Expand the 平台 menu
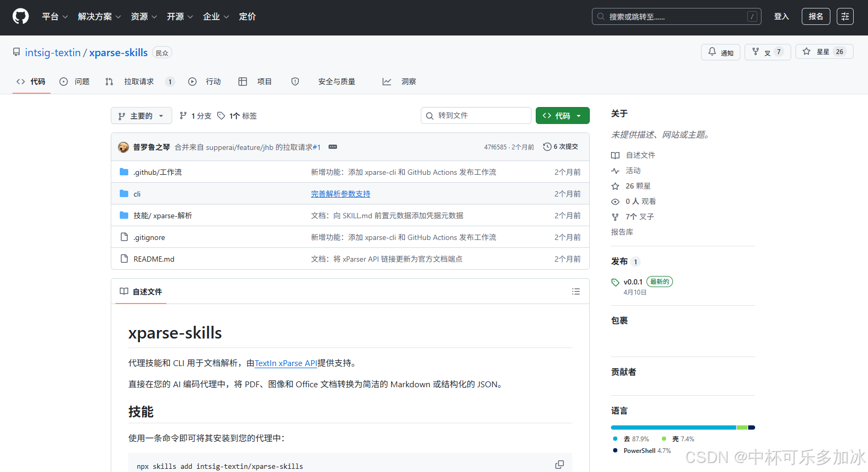868x472 pixels. pyautogui.click(x=55, y=16)
